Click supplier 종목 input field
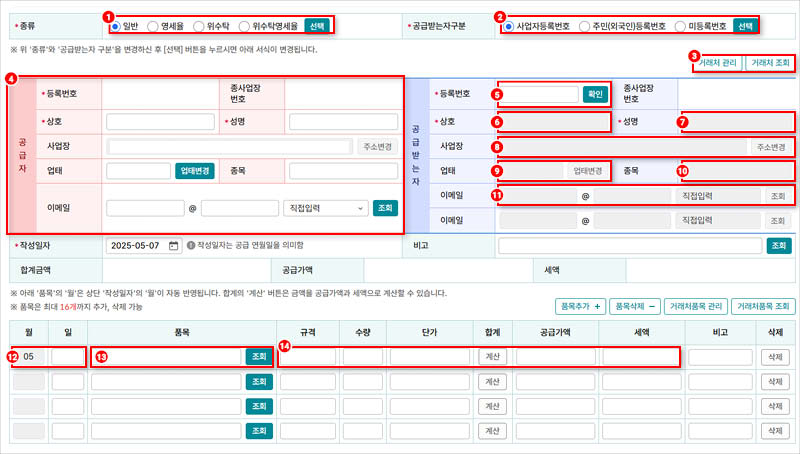The width and height of the screenshot is (800, 454). (x=343, y=171)
